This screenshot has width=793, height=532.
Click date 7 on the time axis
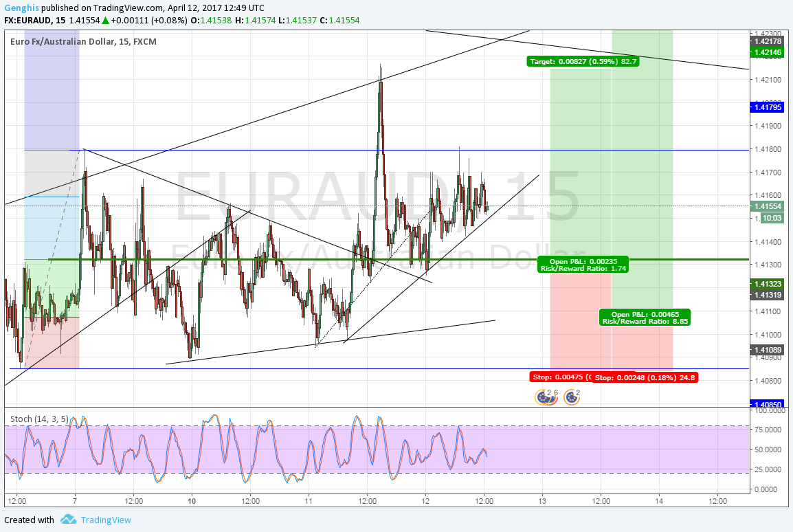click(75, 501)
